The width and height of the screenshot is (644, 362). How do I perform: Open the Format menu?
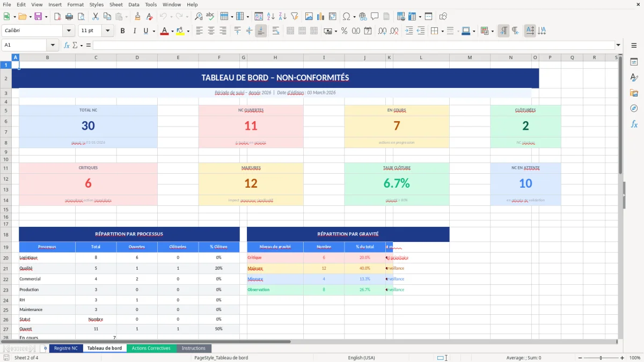[75, 4]
